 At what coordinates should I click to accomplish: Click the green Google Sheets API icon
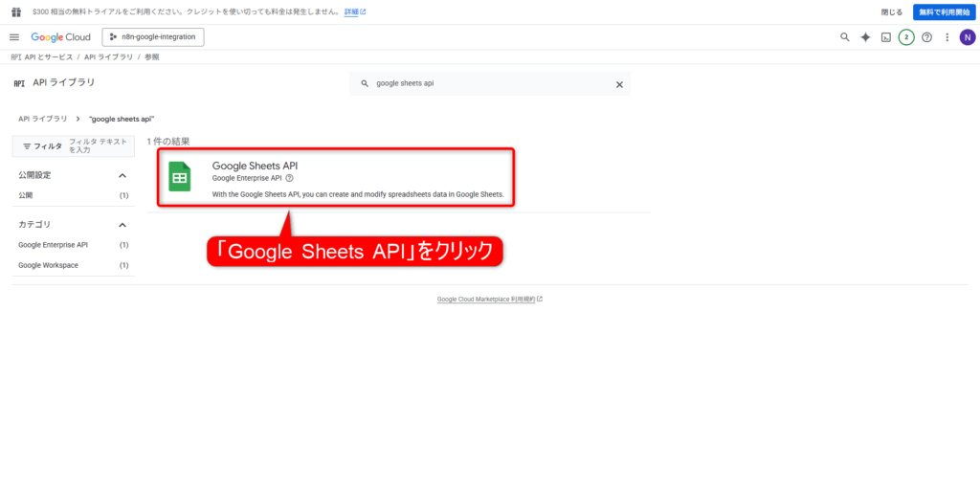point(180,177)
